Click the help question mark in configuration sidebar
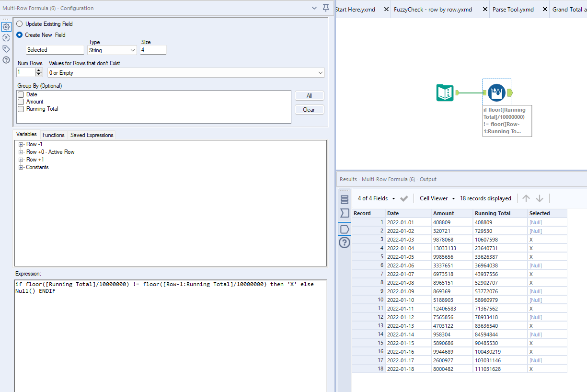The image size is (587, 392). (6, 60)
